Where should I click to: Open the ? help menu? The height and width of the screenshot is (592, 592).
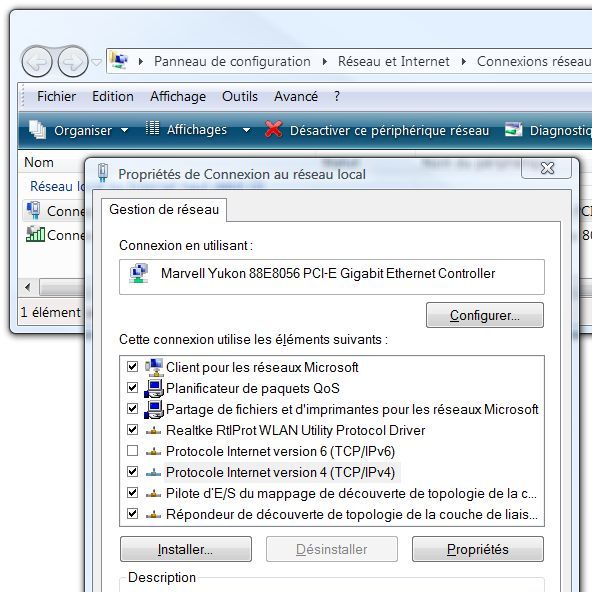pos(337,97)
